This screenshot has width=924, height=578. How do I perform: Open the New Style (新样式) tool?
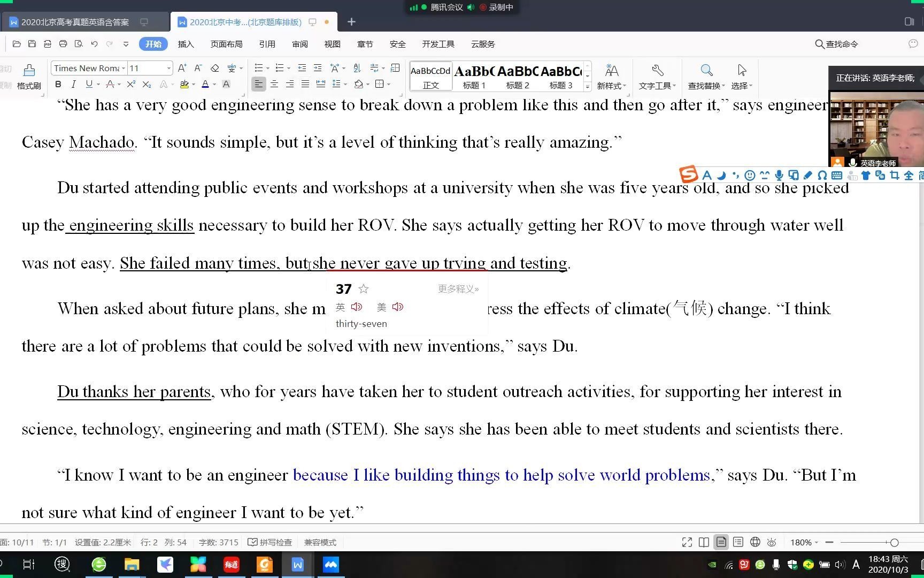tap(611, 77)
